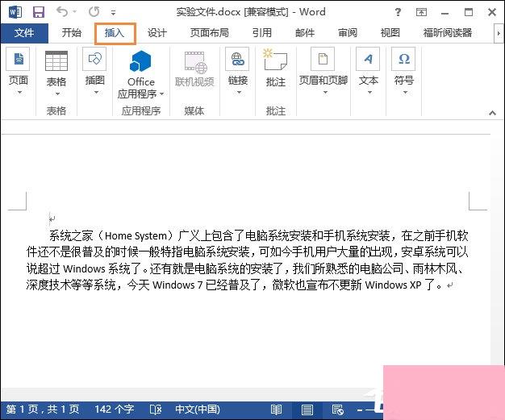The width and height of the screenshot is (505, 420).
Task: Save the document with the floppy disk icon
Action: [39, 12]
